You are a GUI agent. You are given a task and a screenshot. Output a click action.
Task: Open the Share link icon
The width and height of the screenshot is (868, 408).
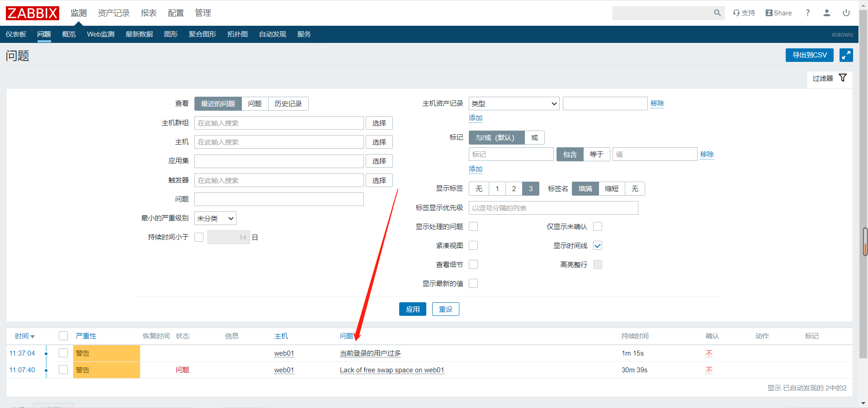(x=778, y=13)
